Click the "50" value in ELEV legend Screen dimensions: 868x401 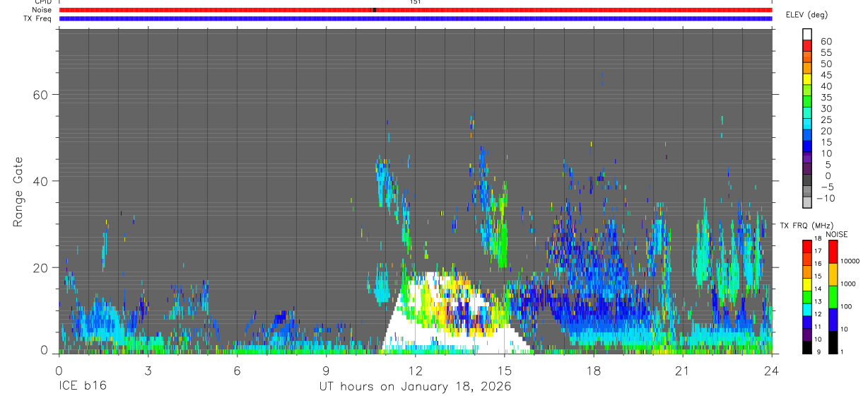point(826,64)
